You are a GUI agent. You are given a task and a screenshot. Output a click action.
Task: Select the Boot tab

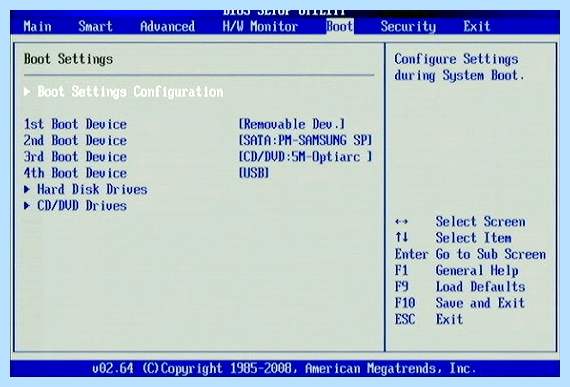point(340,27)
